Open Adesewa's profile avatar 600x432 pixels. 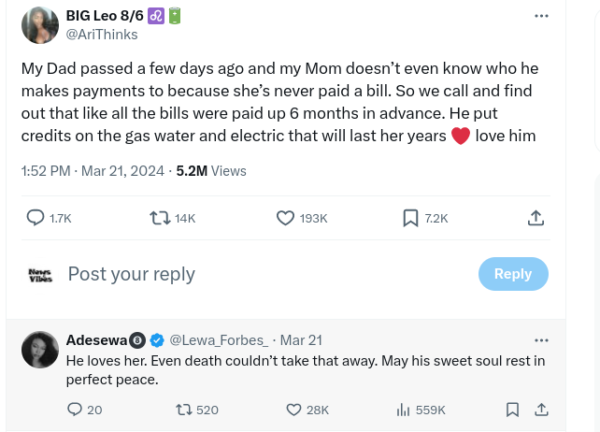point(38,349)
